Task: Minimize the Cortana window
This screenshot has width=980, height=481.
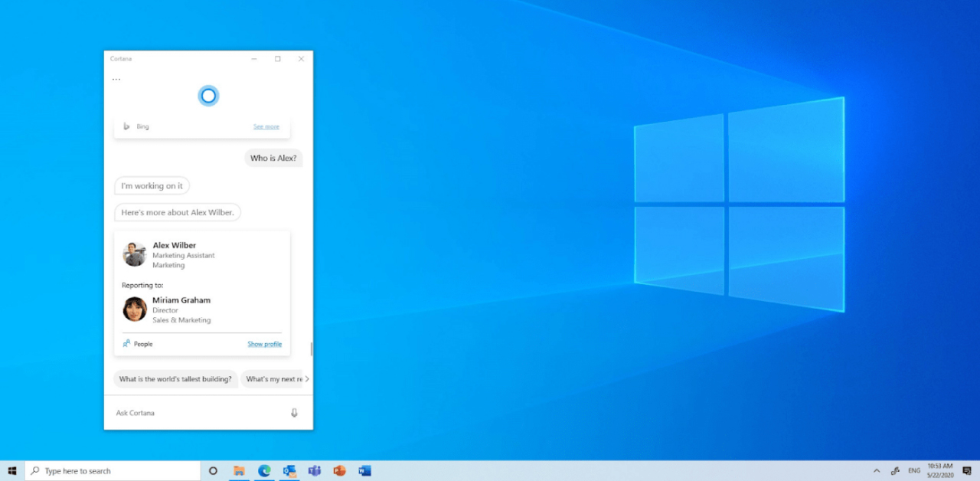Action: click(254, 59)
